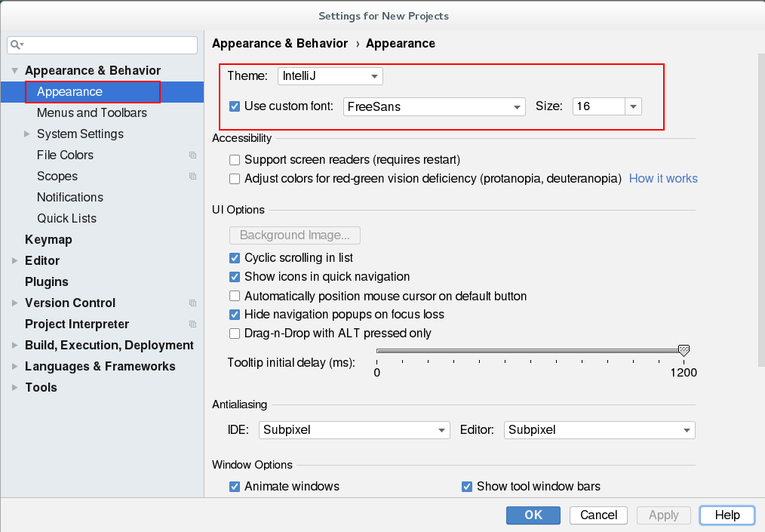The height and width of the screenshot is (532, 765).
Task: Enable Support screen readers checkbox
Action: pyautogui.click(x=235, y=160)
